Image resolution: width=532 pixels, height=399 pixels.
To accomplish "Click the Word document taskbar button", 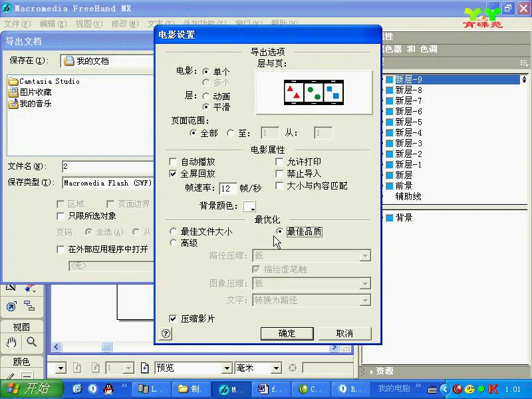I will [x=271, y=389].
